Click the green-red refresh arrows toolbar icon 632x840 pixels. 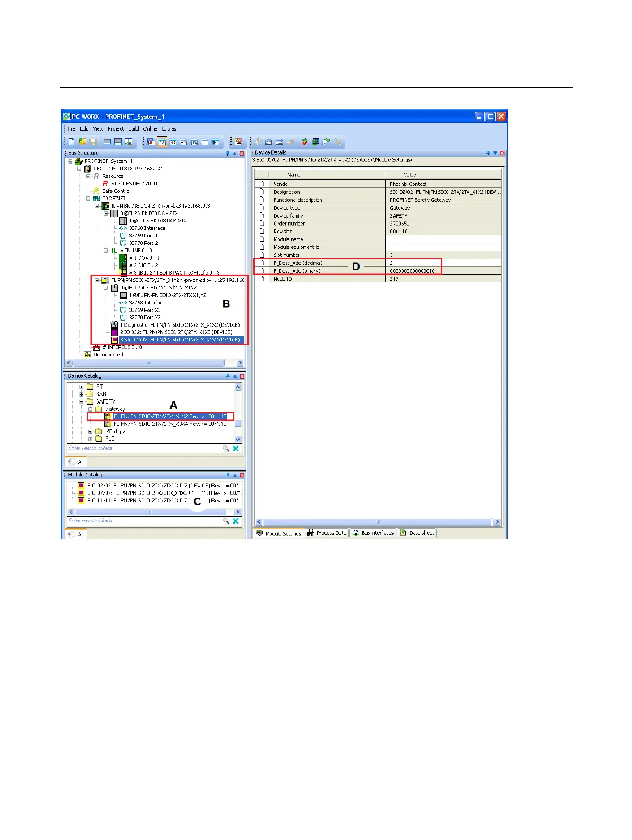click(x=304, y=142)
